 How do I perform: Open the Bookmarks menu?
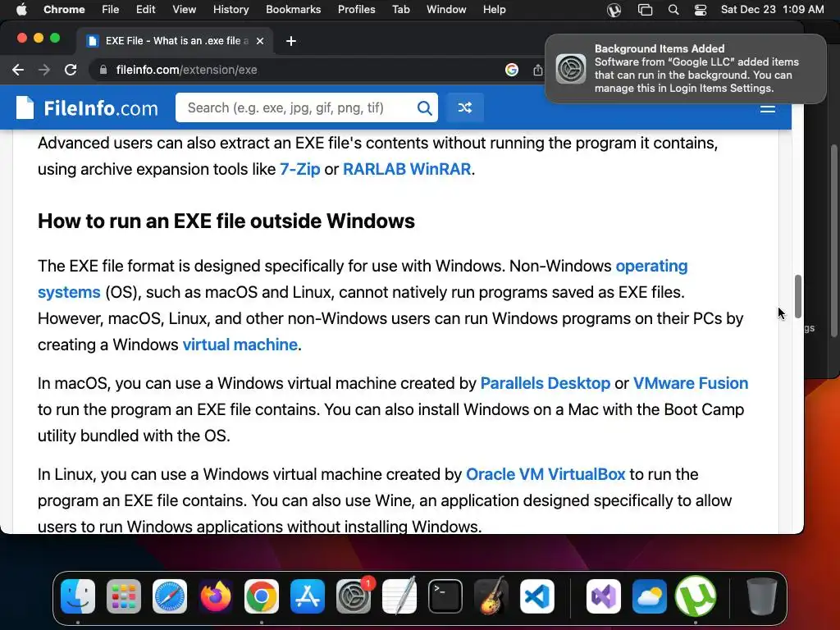point(293,10)
